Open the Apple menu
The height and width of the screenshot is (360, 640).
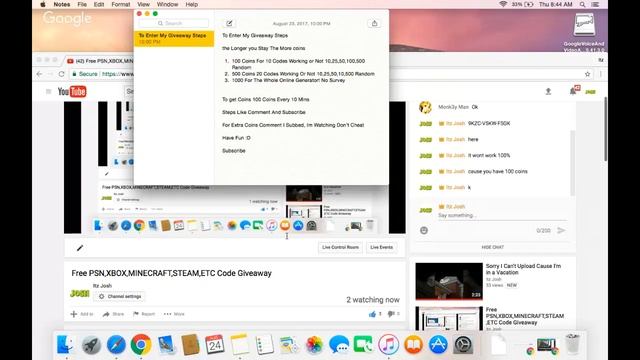coord(43,4)
